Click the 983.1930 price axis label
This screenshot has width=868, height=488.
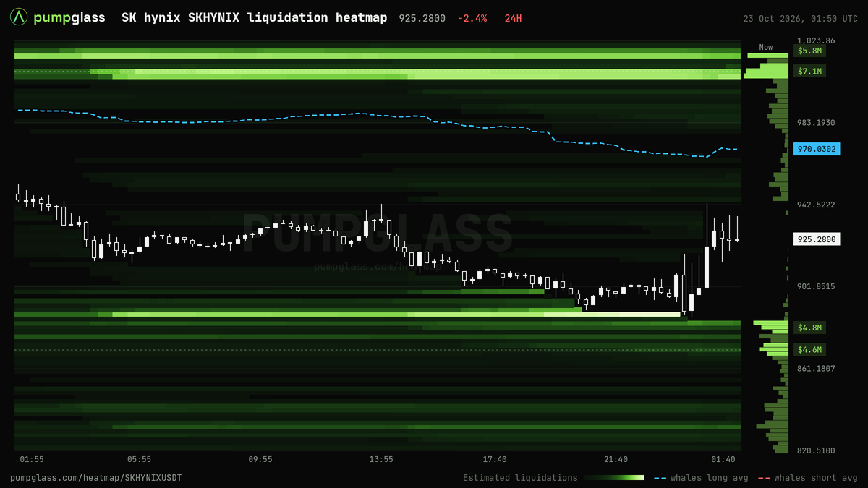[816, 123]
